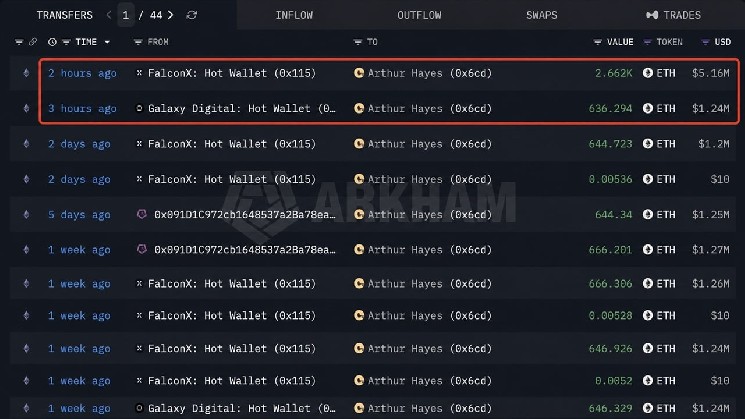Image resolution: width=745 pixels, height=419 pixels.
Task: Switch to the SWAPS tab
Action: 542,15
